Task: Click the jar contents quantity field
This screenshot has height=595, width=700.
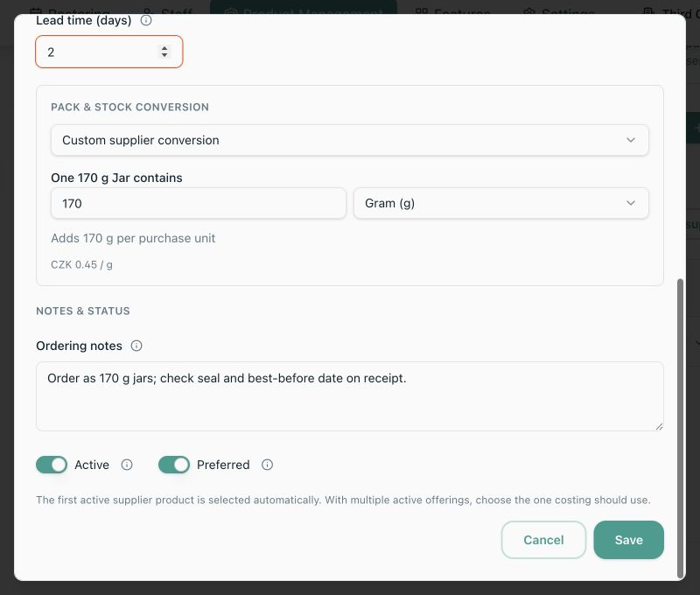Action: click(x=199, y=203)
